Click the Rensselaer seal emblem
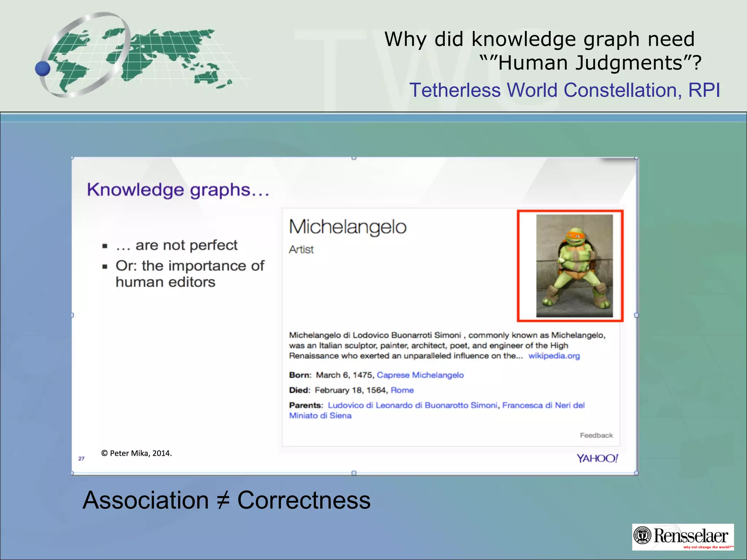Image resolution: width=747 pixels, height=560 pixels. point(643,535)
